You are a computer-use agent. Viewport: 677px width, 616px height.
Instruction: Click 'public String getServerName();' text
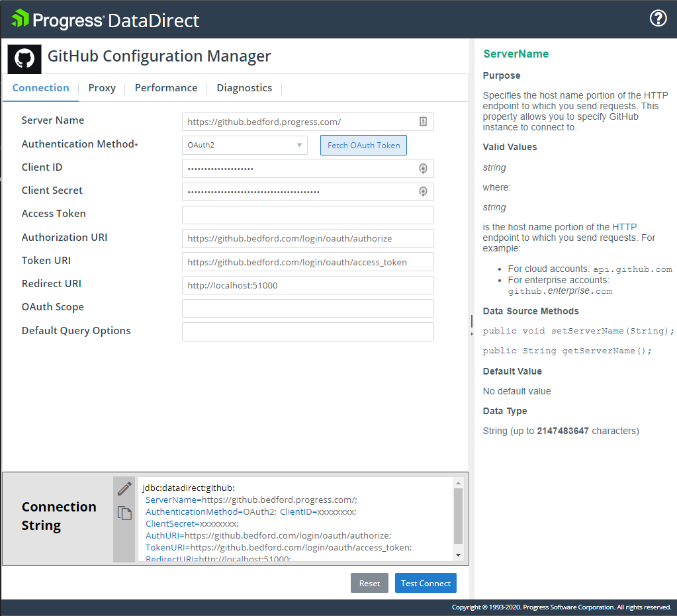567,351
